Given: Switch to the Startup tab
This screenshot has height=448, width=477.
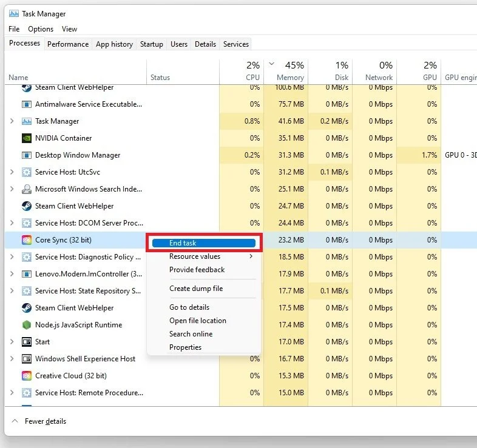Looking at the screenshot, I should point(152,44).
